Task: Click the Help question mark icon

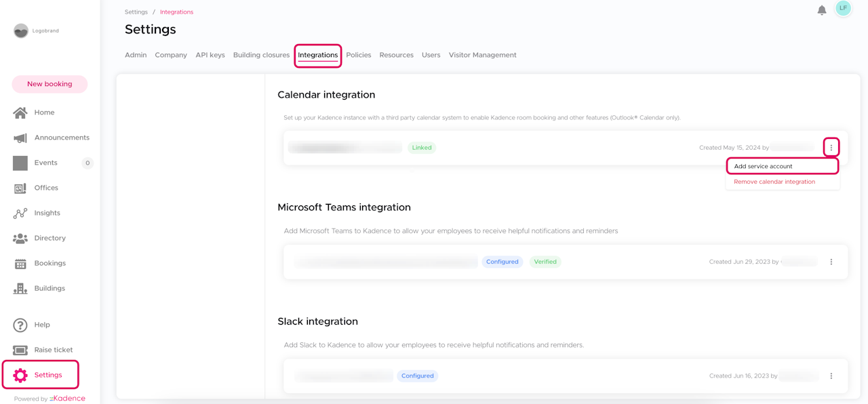Action: point(20,325)
